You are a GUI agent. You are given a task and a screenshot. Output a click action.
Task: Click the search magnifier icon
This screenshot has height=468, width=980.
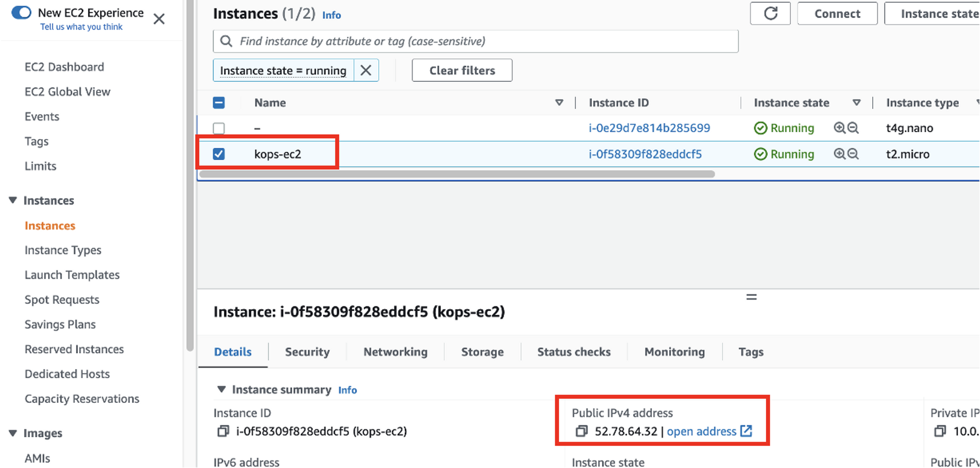[x=226, y=41]
